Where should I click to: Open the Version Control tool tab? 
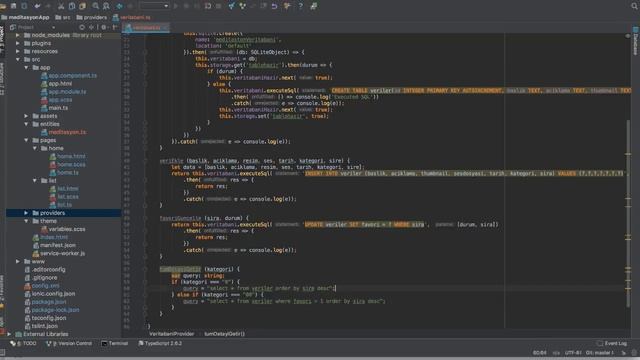tap(69, 344)
